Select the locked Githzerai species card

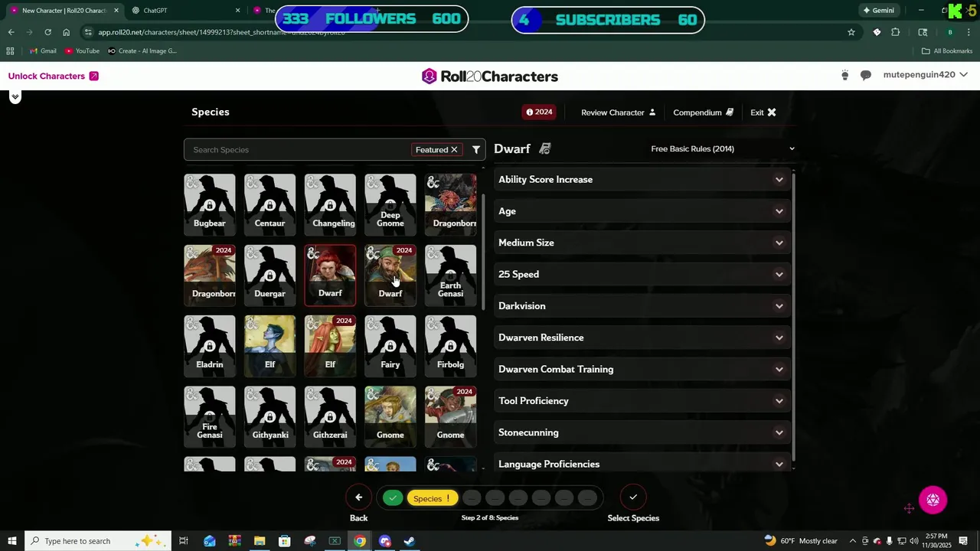[x=330, y=416]
